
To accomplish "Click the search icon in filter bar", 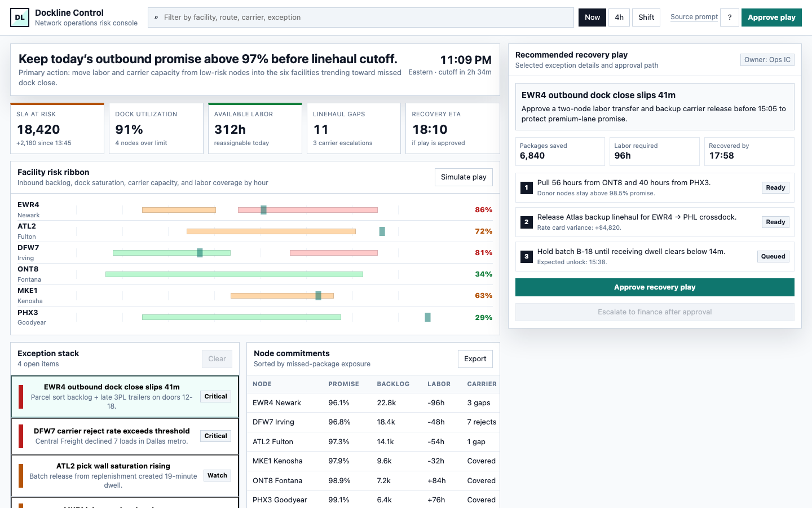I will tap(156, 17).
